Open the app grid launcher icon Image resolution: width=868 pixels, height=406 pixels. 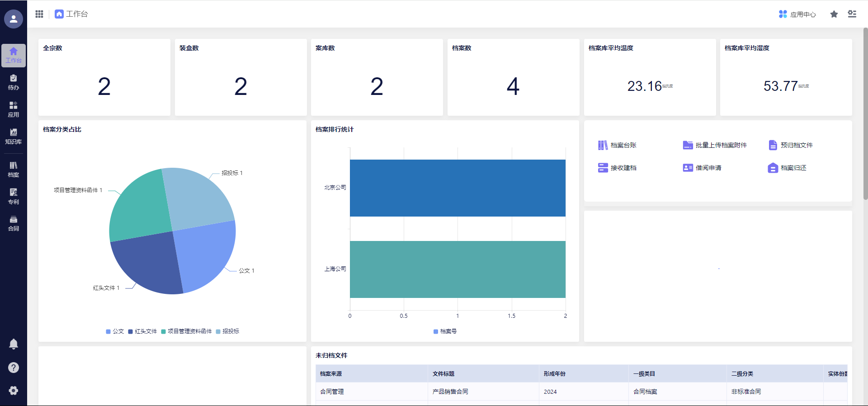39,14
